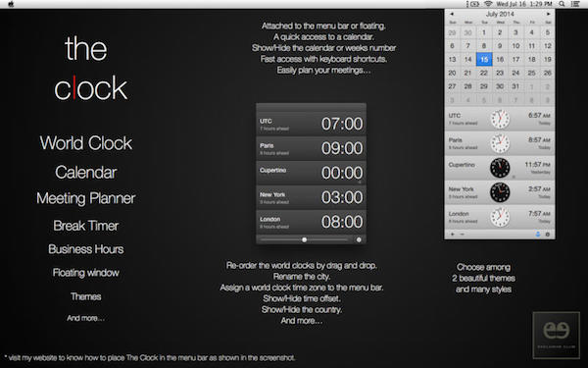Click the Paris analog clock face
588x368 pixels.
click(500, 143)
